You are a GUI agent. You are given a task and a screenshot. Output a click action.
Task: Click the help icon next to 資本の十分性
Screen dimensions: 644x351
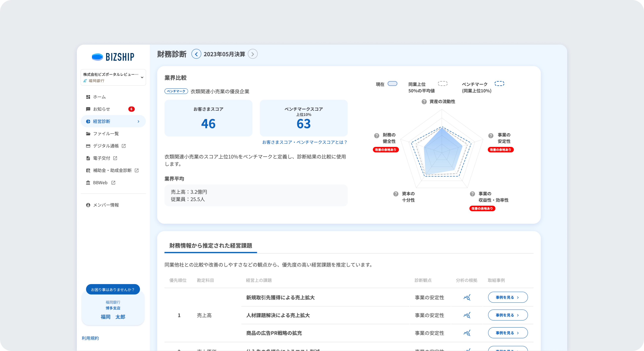(396, 194)
